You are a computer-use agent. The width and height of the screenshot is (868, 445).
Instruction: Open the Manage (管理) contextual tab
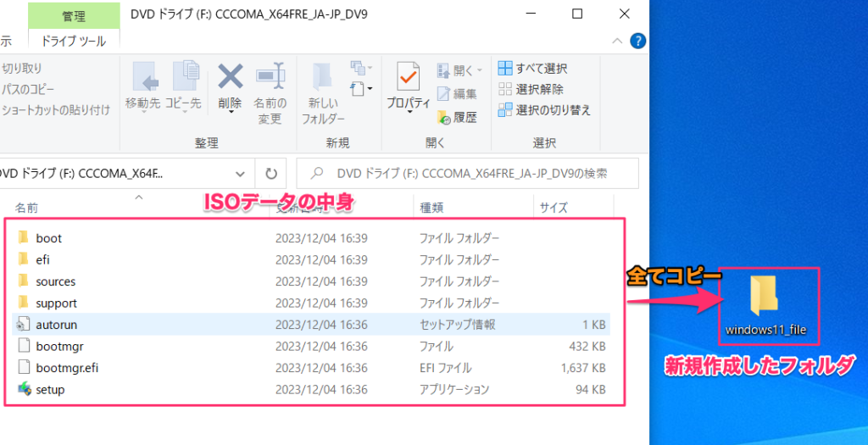74,16
